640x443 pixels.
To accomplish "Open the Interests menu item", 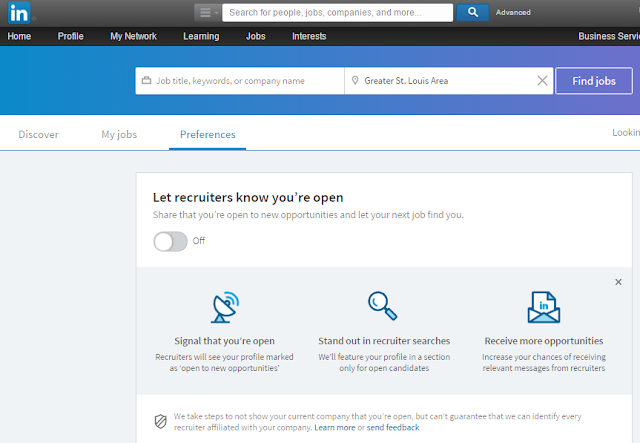I will pos(309,36).
